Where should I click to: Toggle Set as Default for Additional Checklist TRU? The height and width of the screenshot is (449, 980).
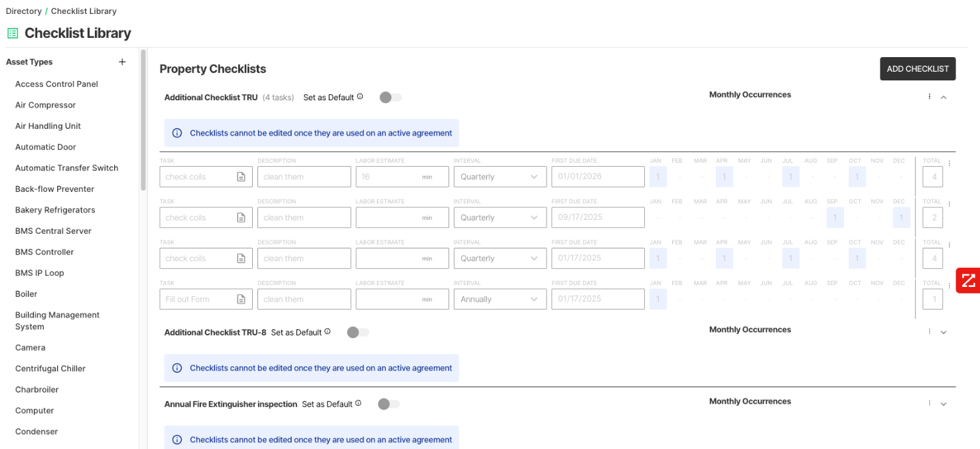pyautogui.click(x=390, y=98)
